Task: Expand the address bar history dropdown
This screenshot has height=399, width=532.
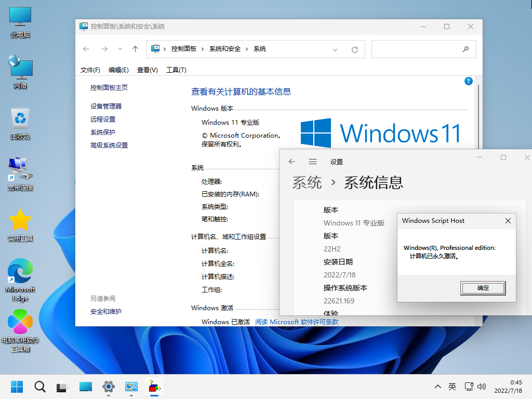Action: (335, 49)
